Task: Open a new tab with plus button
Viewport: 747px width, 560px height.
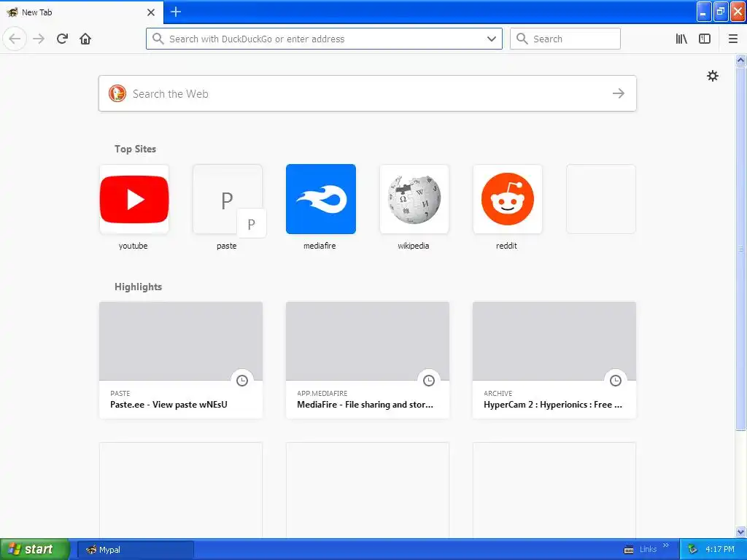Action: coord(176,12)
